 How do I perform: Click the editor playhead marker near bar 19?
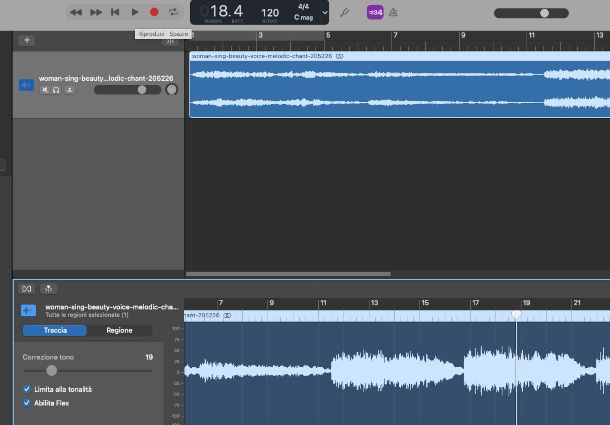pyautogui.click(x=516, y=314)
